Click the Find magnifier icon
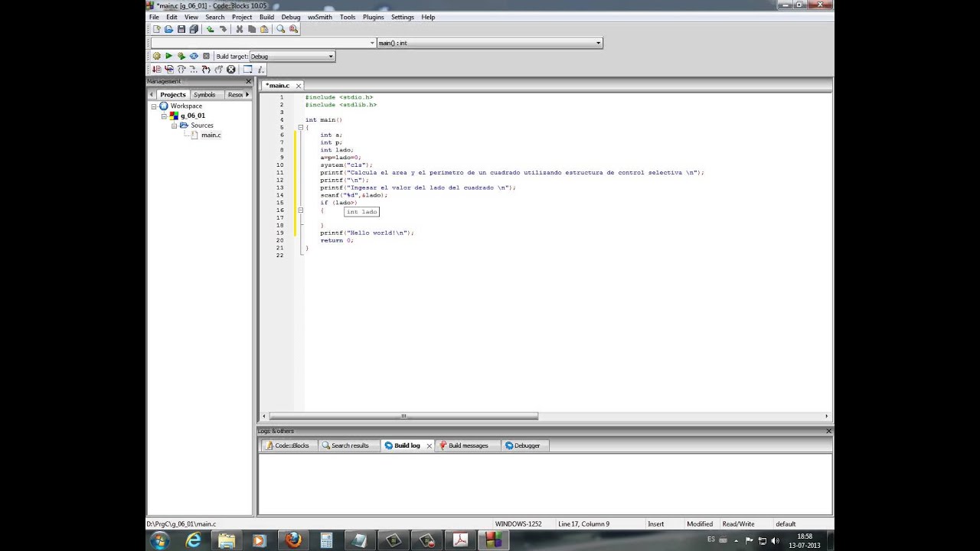Screen dimensions: 980x551 coord(281,29)
